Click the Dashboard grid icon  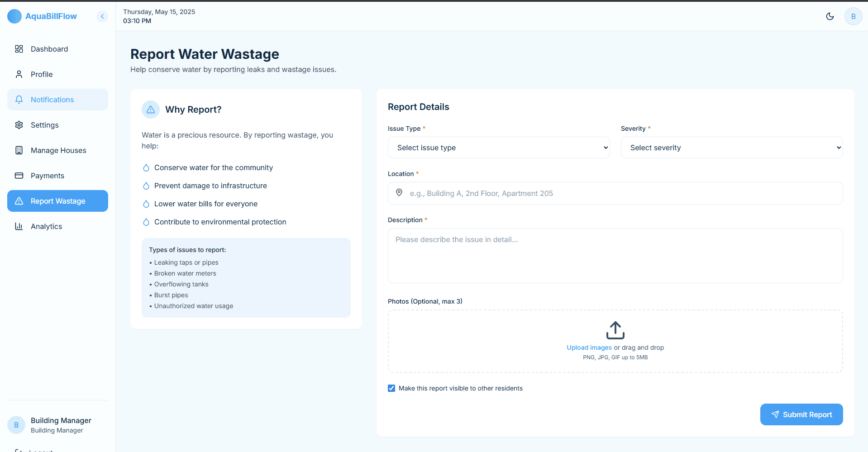coord(19,49)
